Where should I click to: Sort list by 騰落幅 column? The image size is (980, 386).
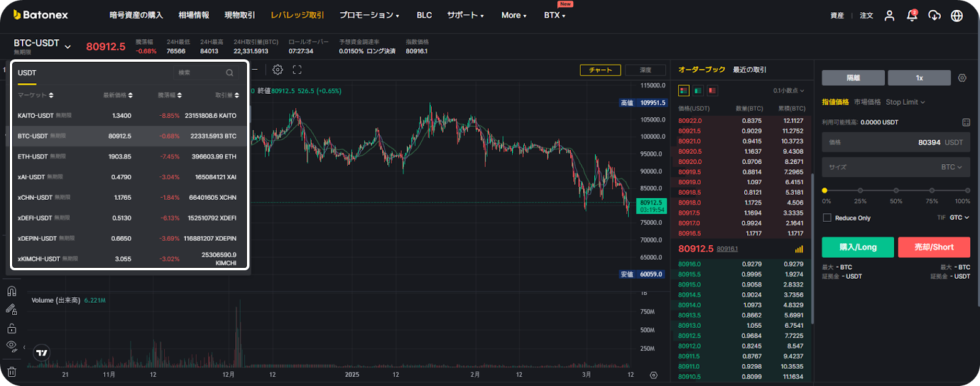170,95
